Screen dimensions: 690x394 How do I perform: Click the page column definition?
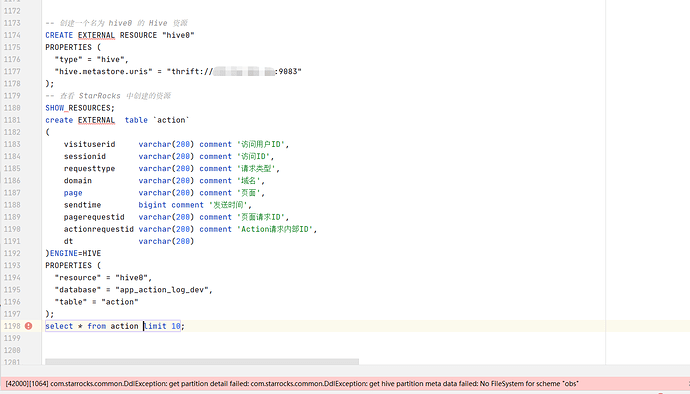(x=164, y=193)
